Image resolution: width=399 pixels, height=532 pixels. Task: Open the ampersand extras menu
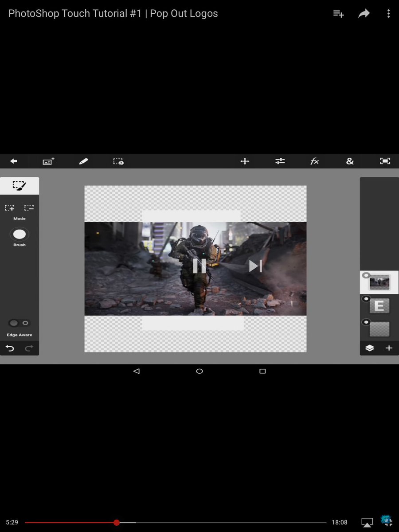(x=350, y=161)
